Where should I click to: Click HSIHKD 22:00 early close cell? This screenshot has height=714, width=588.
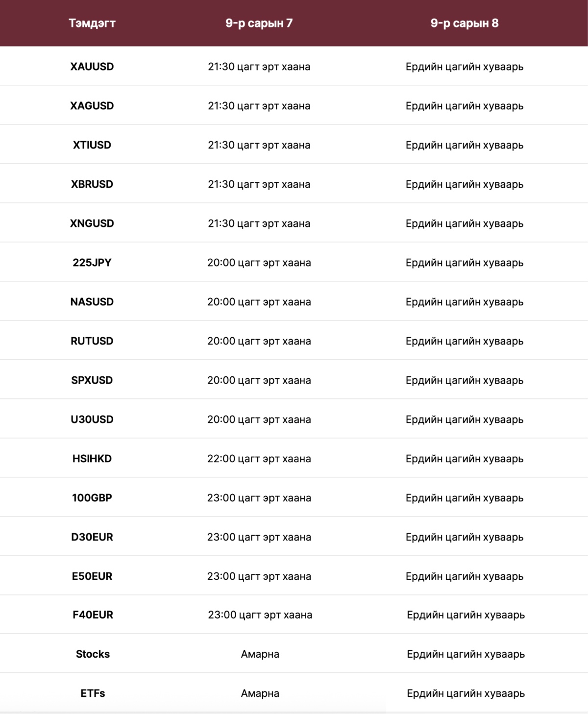259,459
